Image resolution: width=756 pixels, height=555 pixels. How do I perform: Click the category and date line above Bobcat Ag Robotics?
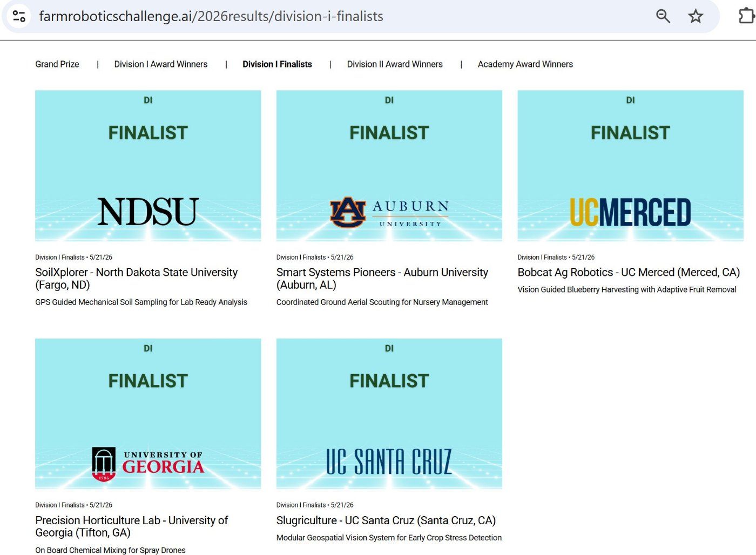click(x=556, y=258)
